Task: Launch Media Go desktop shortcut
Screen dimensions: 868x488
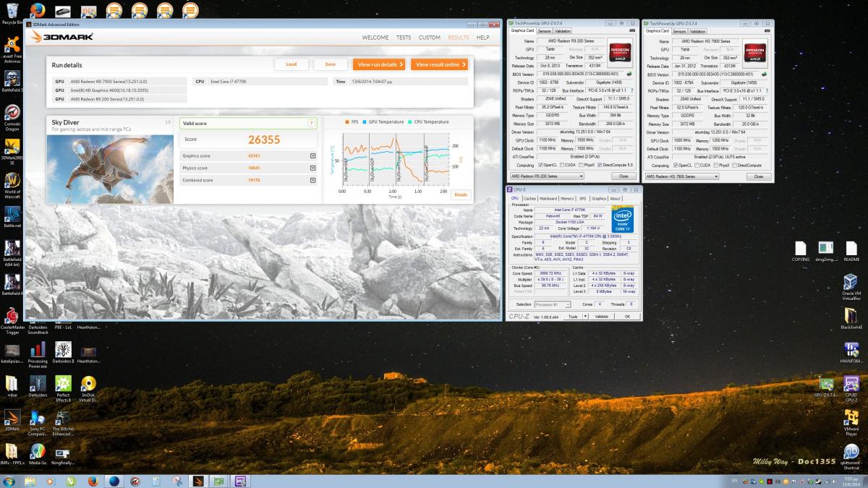Action: [38, 455]
